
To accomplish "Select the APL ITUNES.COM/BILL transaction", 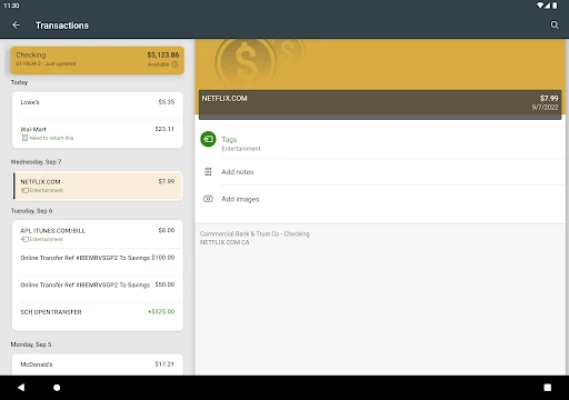I will pos(97,234).
